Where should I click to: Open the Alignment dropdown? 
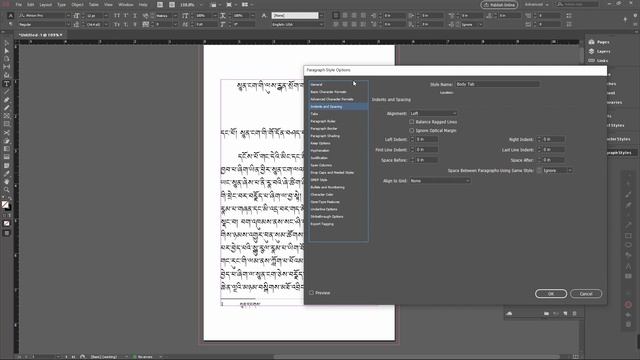pos(433,113)
